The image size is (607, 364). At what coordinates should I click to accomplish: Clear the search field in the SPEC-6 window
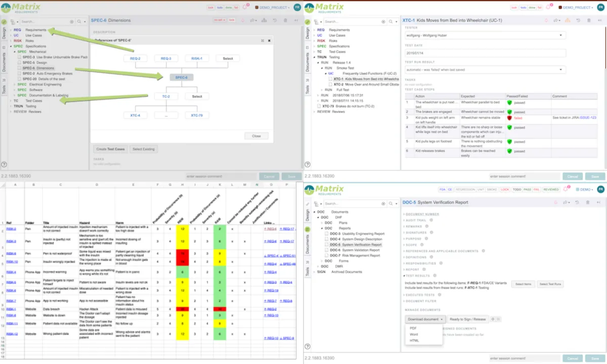click(71, 22)
